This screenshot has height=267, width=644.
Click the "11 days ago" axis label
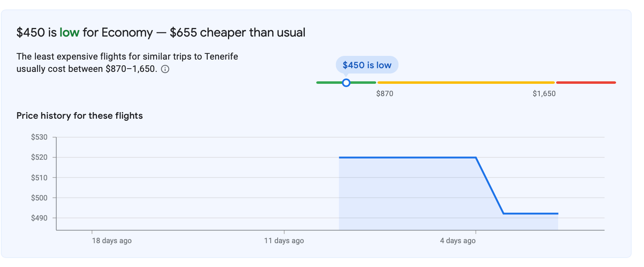284,241
